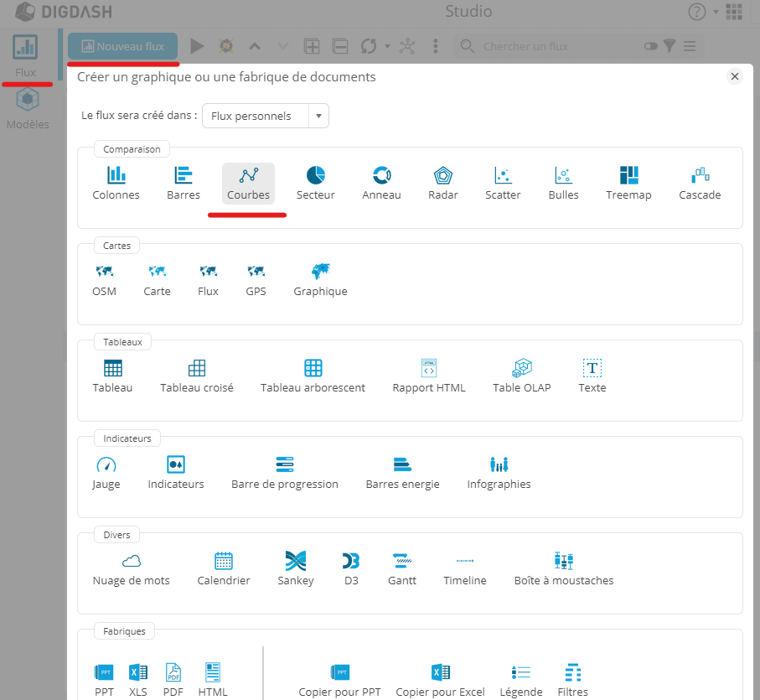Select the Colonnes chart type
The image size is (760, 700).
[x=116, y=184]
